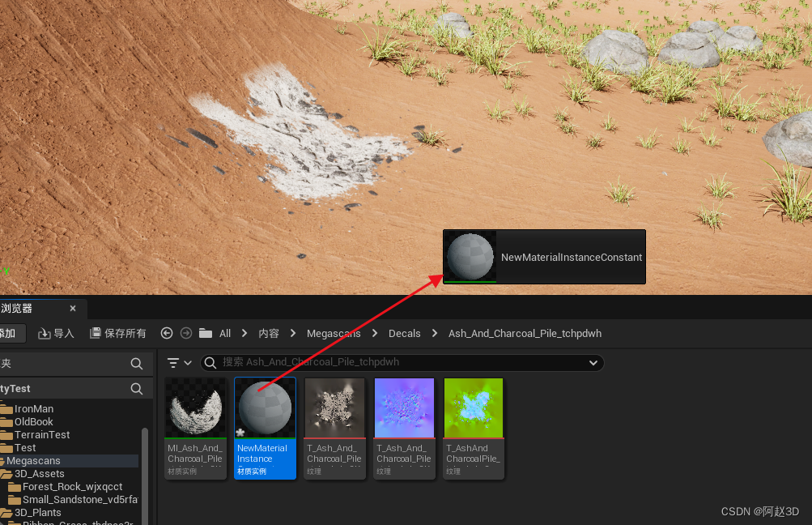
Task: Select the green T_AshAndCharcoalPile texture thumbnail
Action: point(473,408)
